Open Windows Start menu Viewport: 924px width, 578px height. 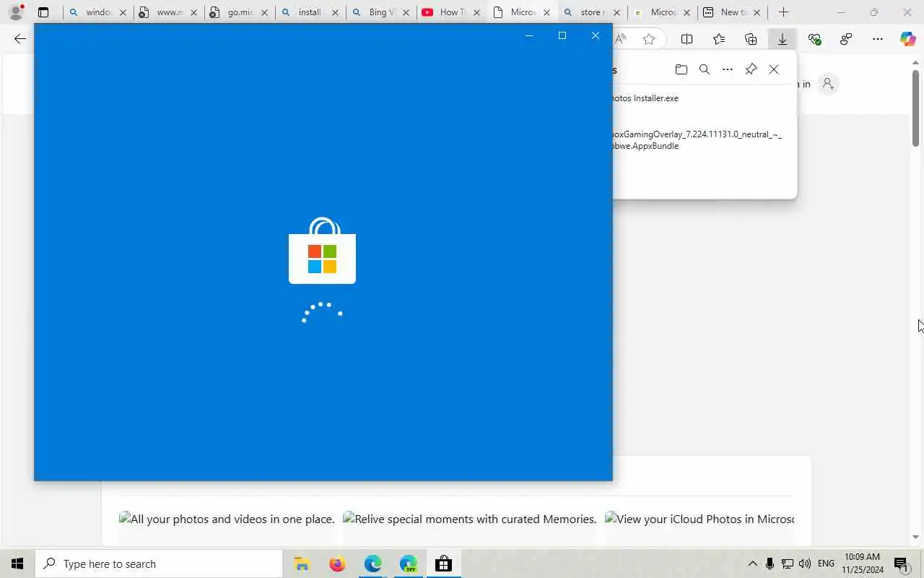(x=17, y=564)
